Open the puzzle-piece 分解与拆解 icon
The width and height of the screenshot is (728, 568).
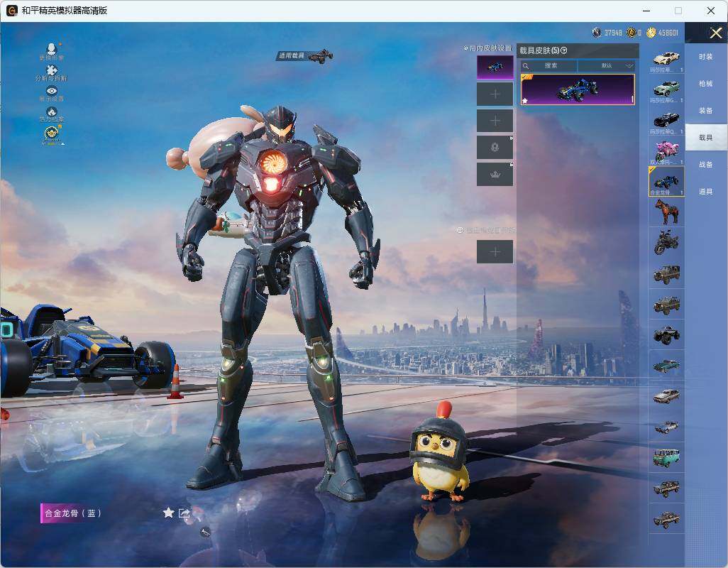point(52,70)
